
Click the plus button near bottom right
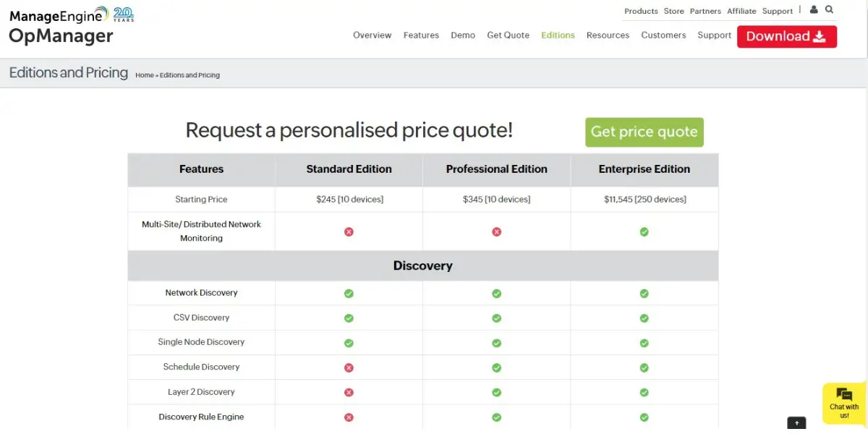pyautogui.click(x=796, y=423)
